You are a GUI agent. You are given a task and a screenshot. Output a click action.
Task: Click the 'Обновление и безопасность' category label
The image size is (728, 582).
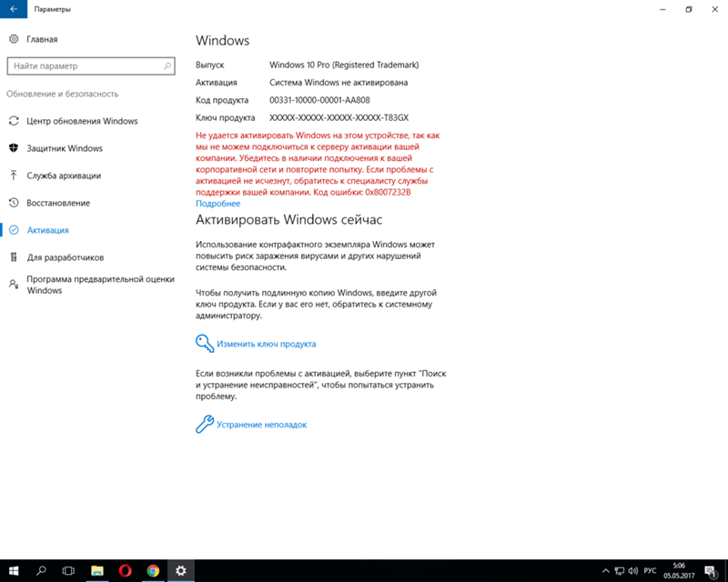62,94
